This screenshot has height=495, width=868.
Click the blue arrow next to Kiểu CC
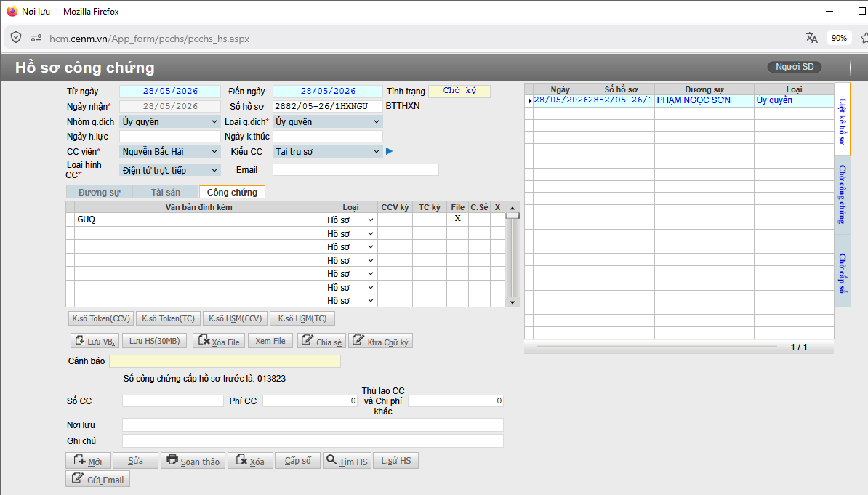(x=389, y=151)
